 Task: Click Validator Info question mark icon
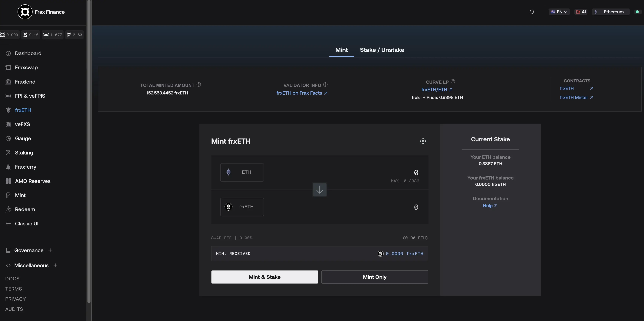(325, 85)
